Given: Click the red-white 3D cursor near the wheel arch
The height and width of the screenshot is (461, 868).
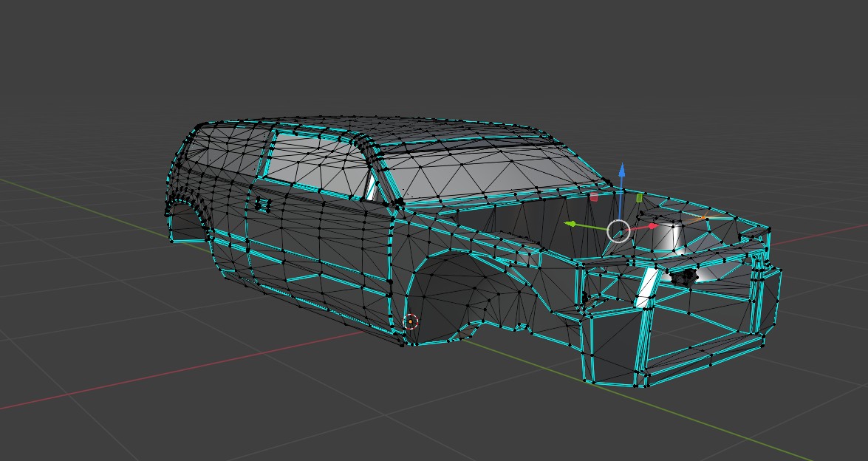Looking at the screenshot, I should coord(410,321).
